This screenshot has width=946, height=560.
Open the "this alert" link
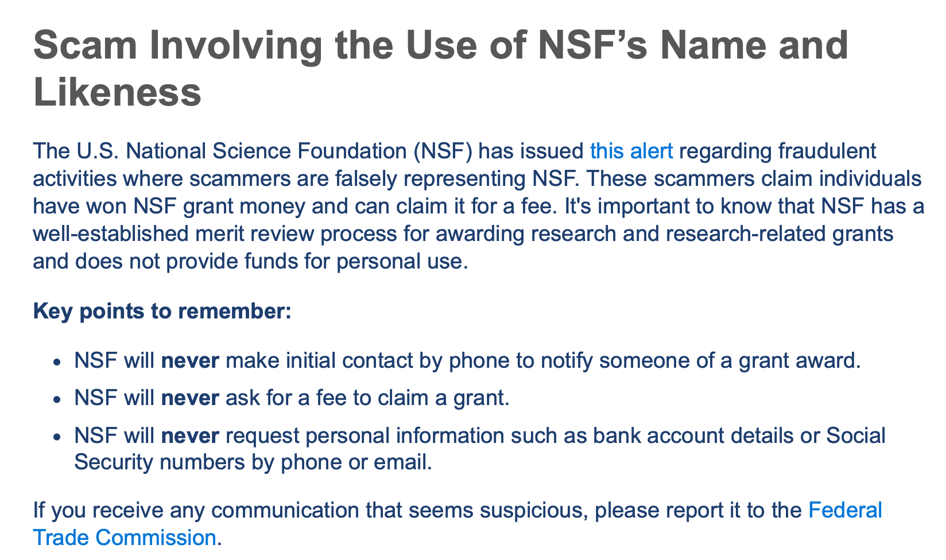631,151
